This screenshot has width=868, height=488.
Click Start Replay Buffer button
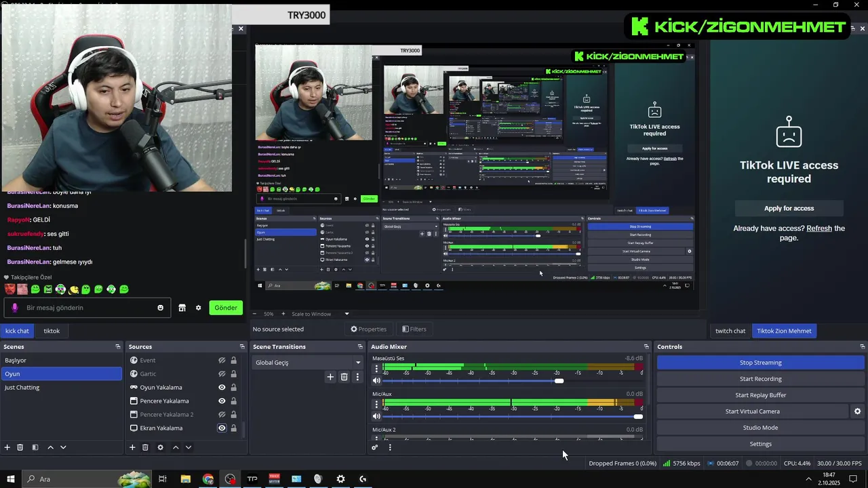[760, 395]
